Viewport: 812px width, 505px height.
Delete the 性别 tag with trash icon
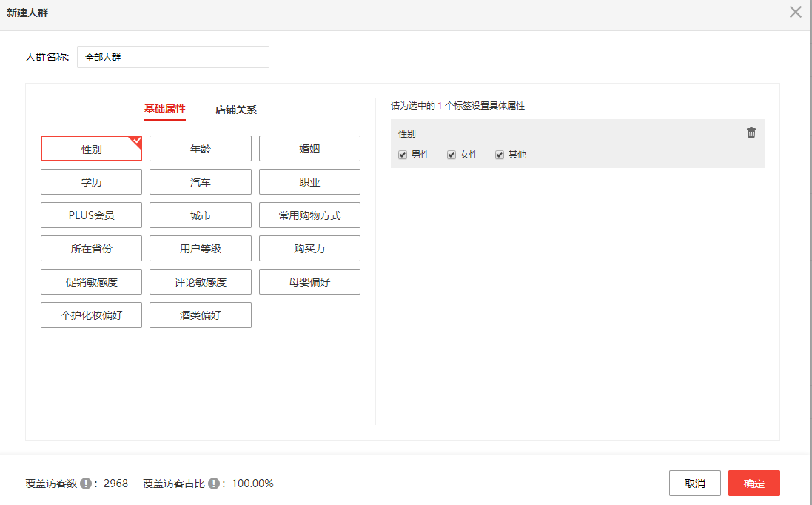(751, 133)
